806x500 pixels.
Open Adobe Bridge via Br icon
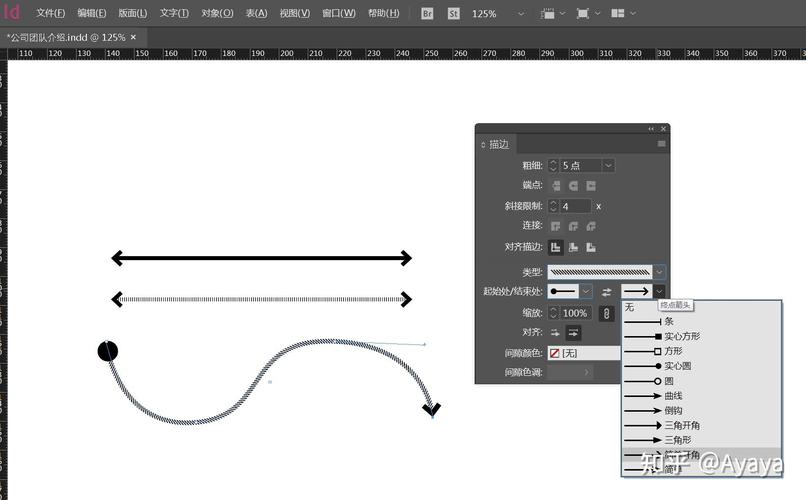pos(427,14)
